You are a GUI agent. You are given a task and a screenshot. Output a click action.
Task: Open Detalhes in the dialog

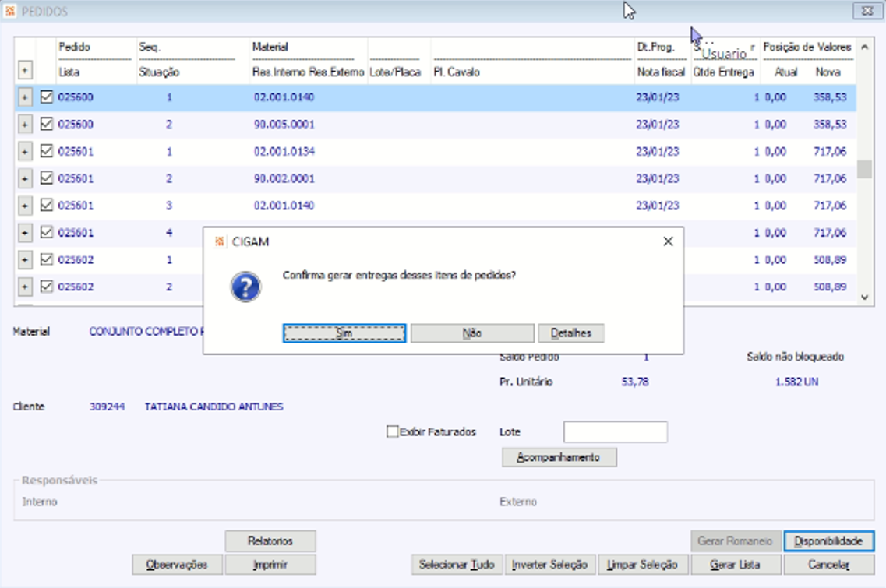[570, 333]
